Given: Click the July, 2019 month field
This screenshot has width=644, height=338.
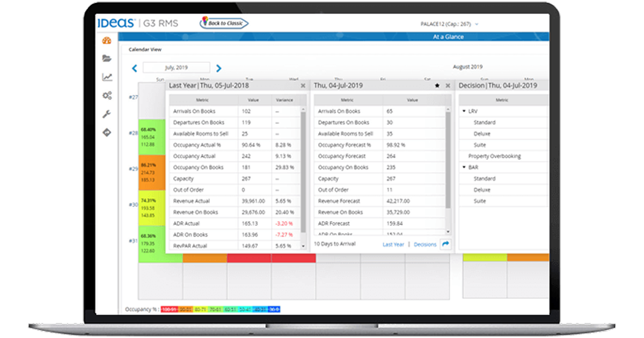Looking at the screenshot, I should pyautogui.click(x=175, y=67).
